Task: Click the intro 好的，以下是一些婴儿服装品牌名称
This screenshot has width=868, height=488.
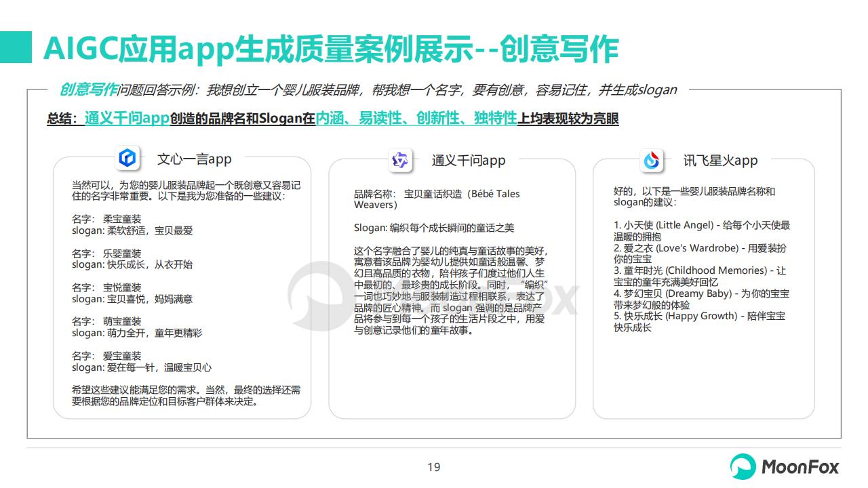Action: click(694, 197)
